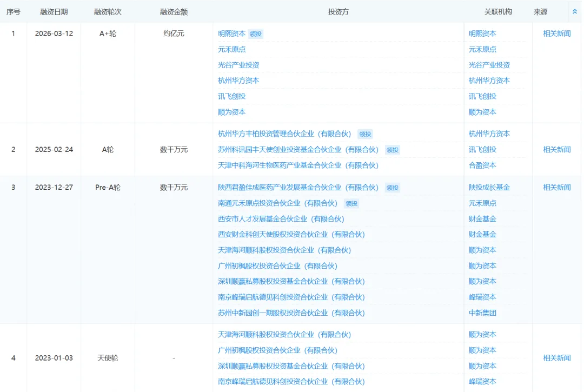Open investor 杭州华方资本 in row 1 投资方 column

click(238, 81)
